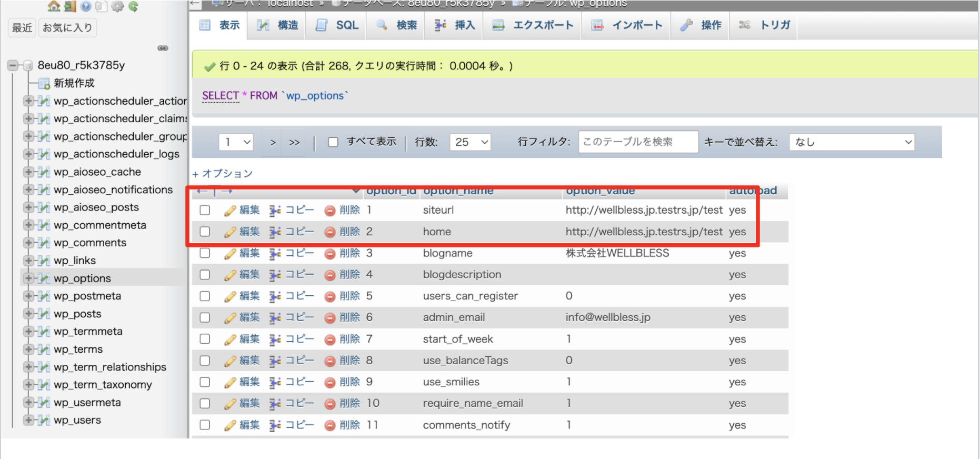Click the home icon in the sidebar
The image size is (980, 459).
(54, 6)
